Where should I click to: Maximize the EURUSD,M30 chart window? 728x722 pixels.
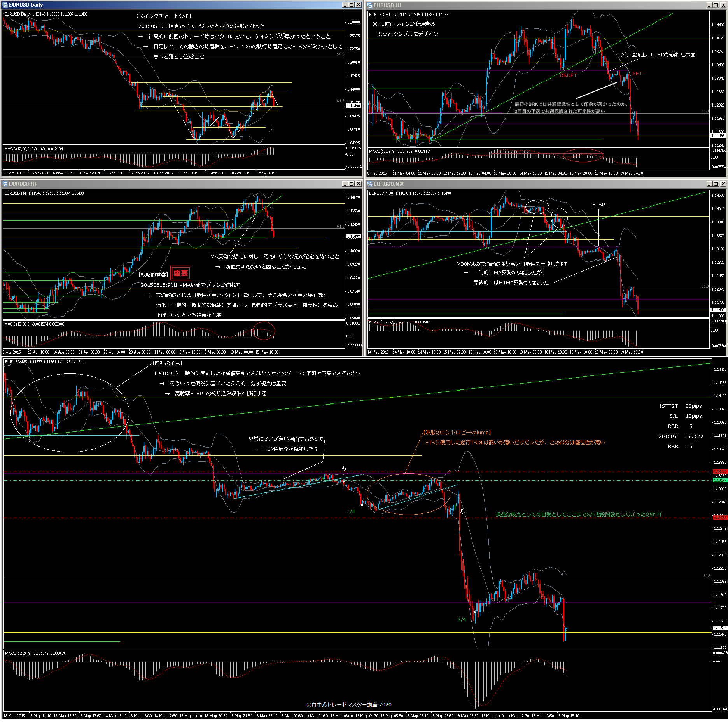(716, 184)
